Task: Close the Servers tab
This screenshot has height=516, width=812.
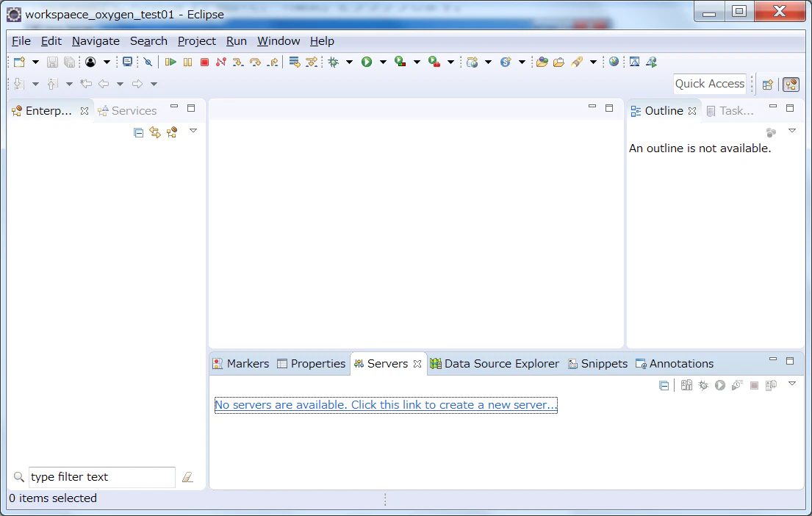Action: tap(417, 364)
